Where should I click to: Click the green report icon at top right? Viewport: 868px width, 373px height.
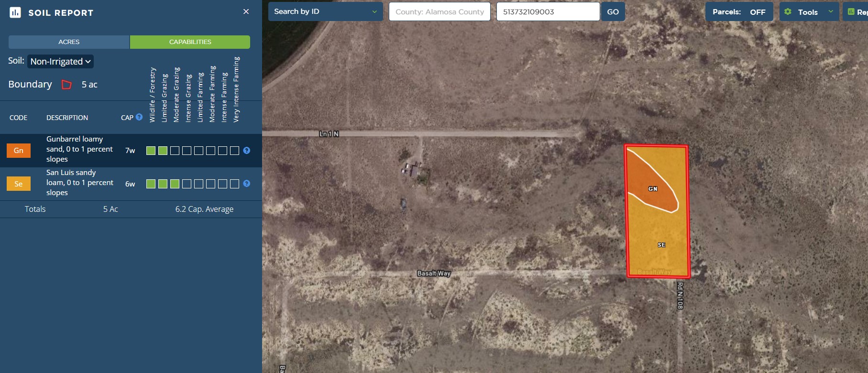pyautogui.click(x=851, y=12)
